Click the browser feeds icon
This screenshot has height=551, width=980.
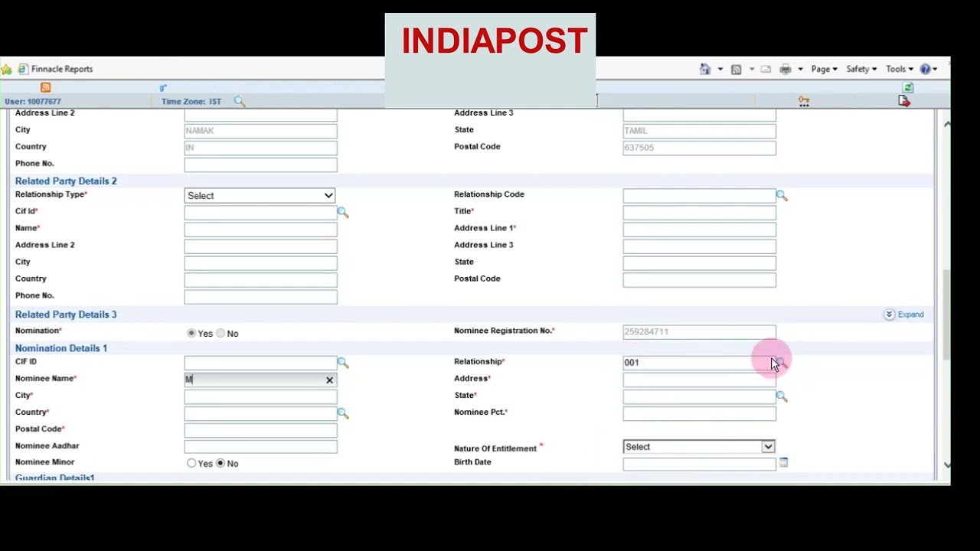(736, 69)
